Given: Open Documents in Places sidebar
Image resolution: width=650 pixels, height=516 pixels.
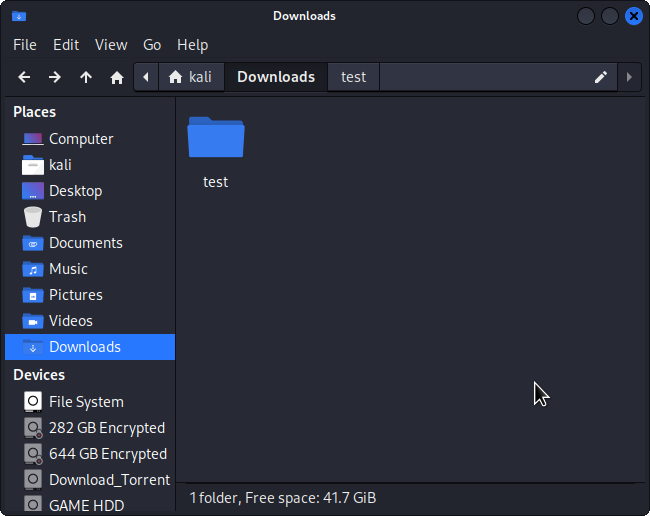Looking at the screenshot, I should click(x=90, y=243).
